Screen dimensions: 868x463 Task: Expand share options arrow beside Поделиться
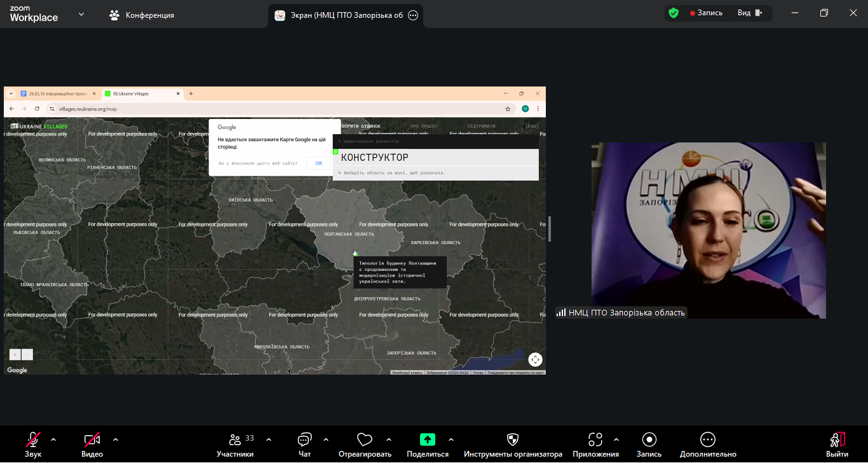[x=451, y=439]
